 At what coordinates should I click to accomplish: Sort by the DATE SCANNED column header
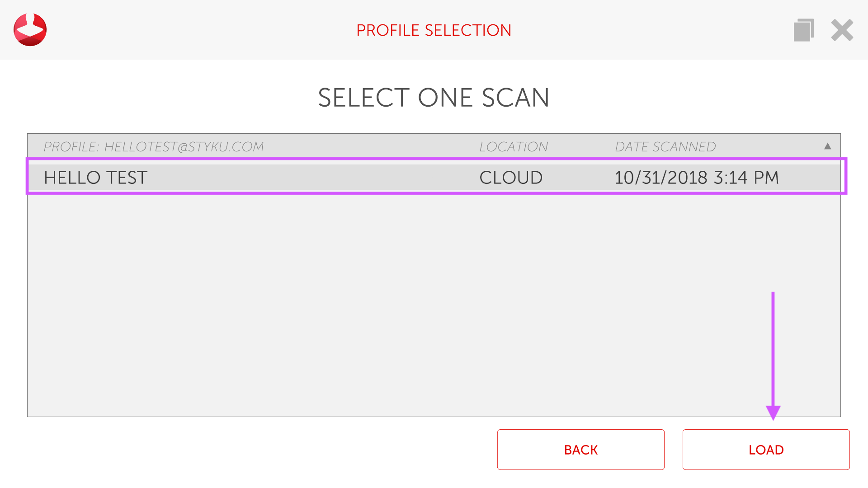click(665, 147)
